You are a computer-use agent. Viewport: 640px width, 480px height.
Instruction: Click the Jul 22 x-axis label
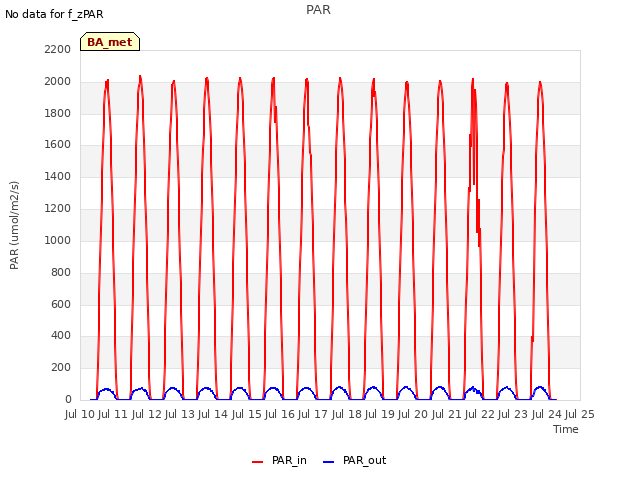point(480,414)
